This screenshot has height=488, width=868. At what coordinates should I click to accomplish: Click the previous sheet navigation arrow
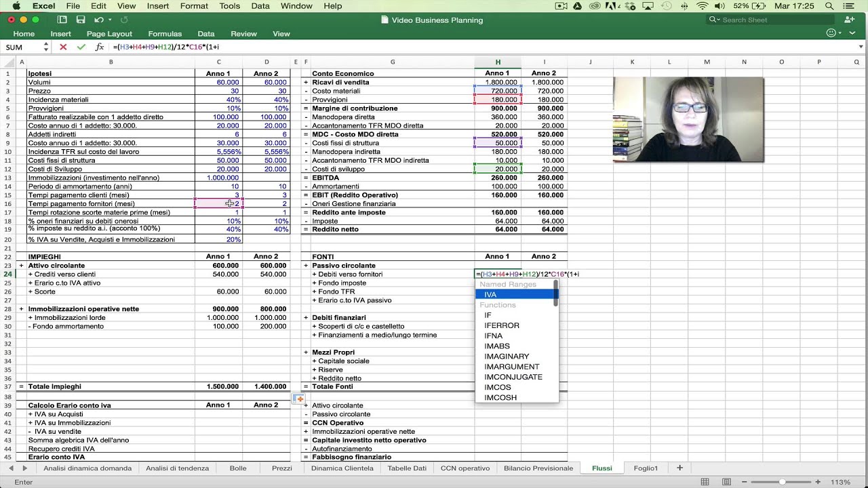[11, 468]
